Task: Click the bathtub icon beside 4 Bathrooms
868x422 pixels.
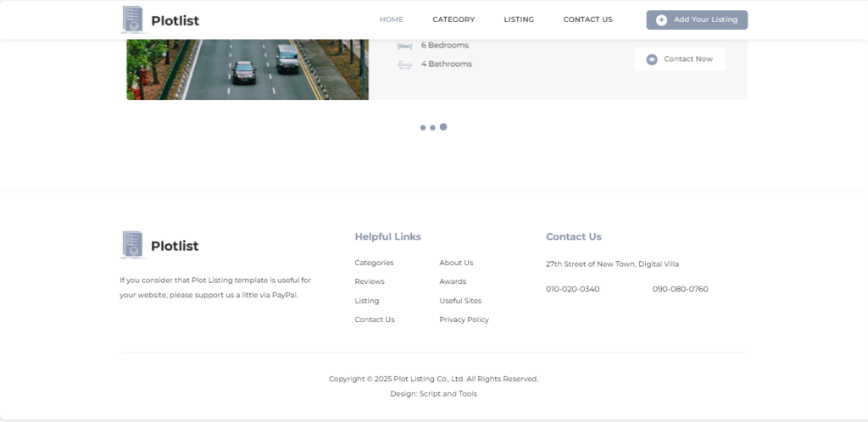Action: coord(404,64)
